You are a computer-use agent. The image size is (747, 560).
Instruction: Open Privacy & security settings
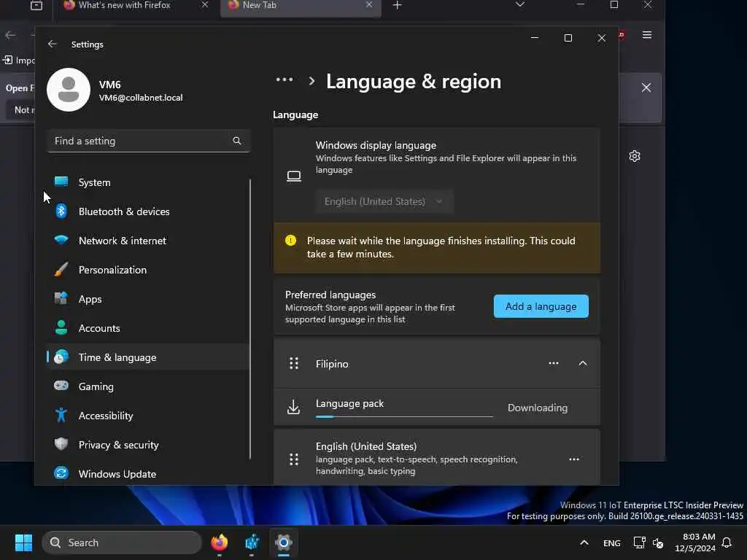tap(148, 445)
